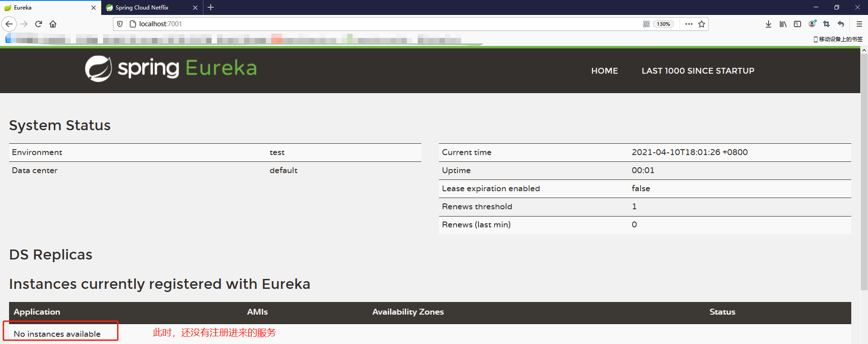Screen dimensions: 868x344
Task: Open the browser home page icon
Action: click(53, 24)
